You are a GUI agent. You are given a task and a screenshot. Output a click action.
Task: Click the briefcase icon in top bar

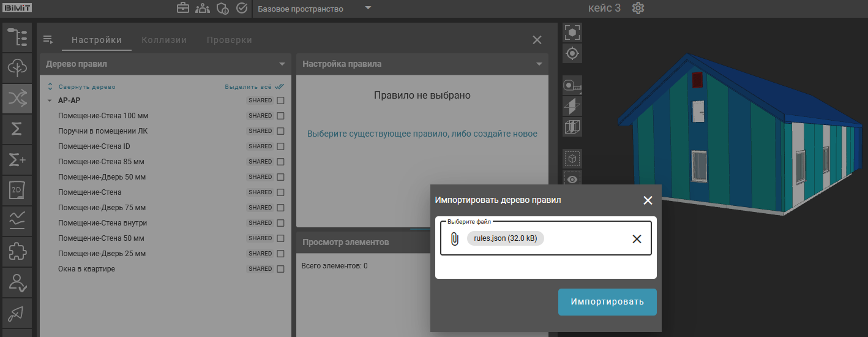pyautogui.click(x=182, y=9)
